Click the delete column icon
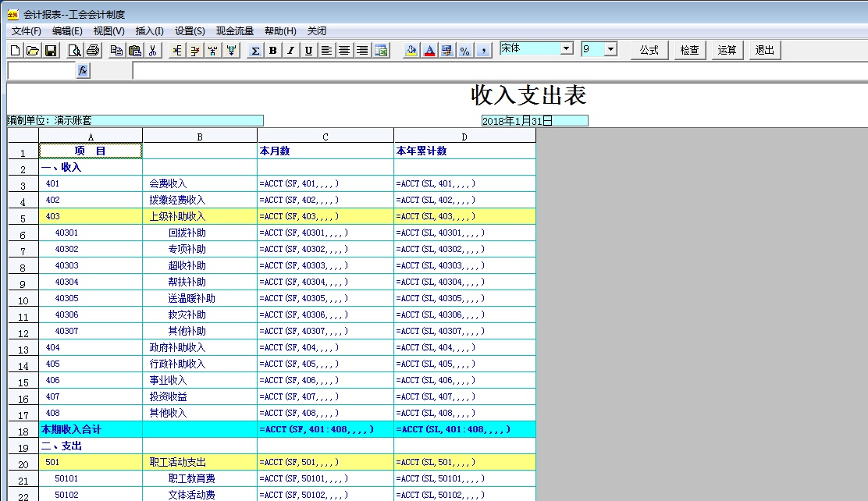 point(213,51)
